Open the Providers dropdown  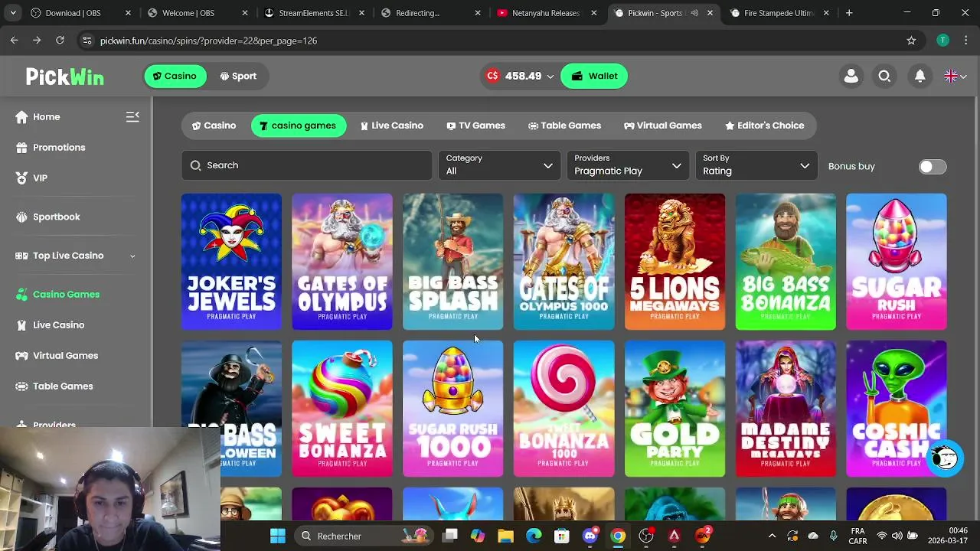click(x=628, y=165)
